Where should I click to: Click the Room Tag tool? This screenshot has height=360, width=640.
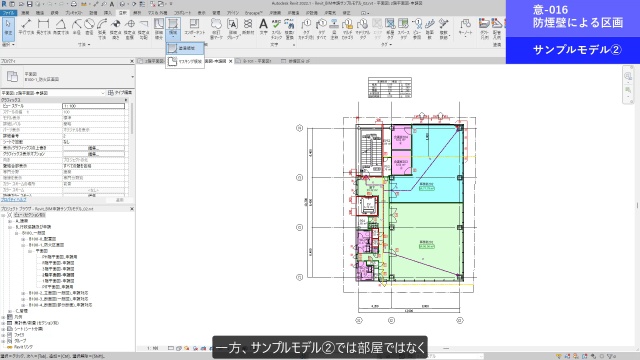coord(390,29)
